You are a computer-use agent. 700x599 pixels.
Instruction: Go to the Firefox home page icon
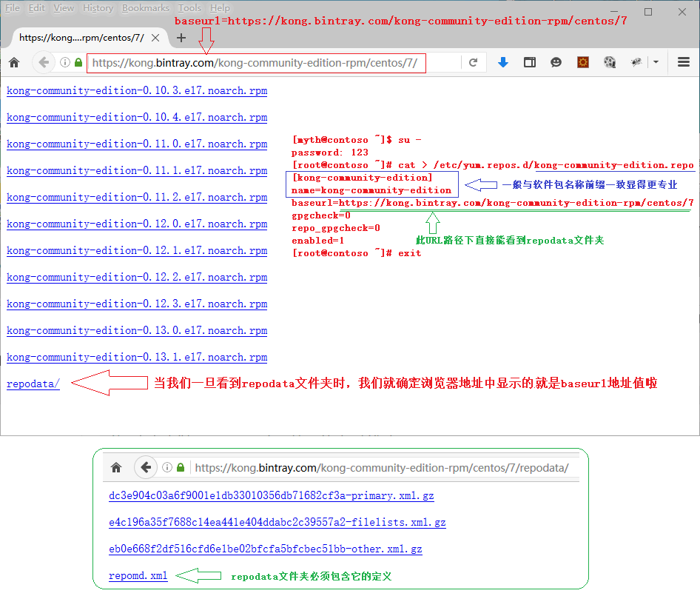tap(14, 62)
